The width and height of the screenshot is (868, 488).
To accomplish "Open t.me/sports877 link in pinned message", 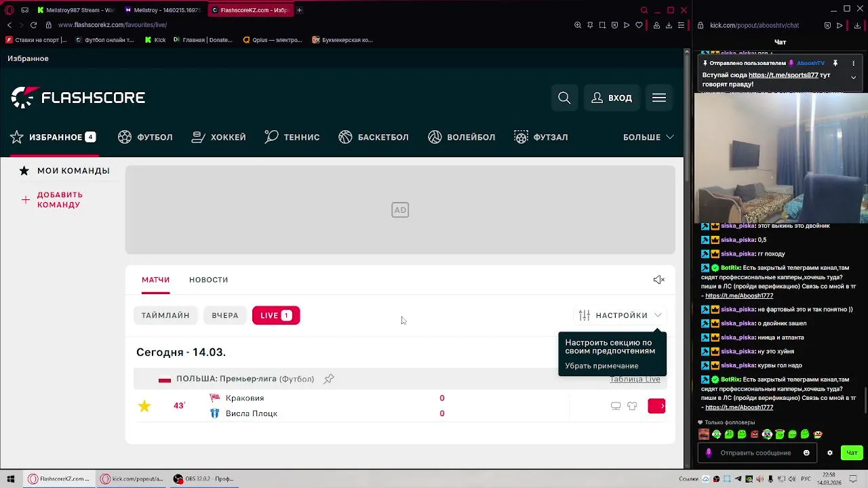I will [x=783, y=75].
